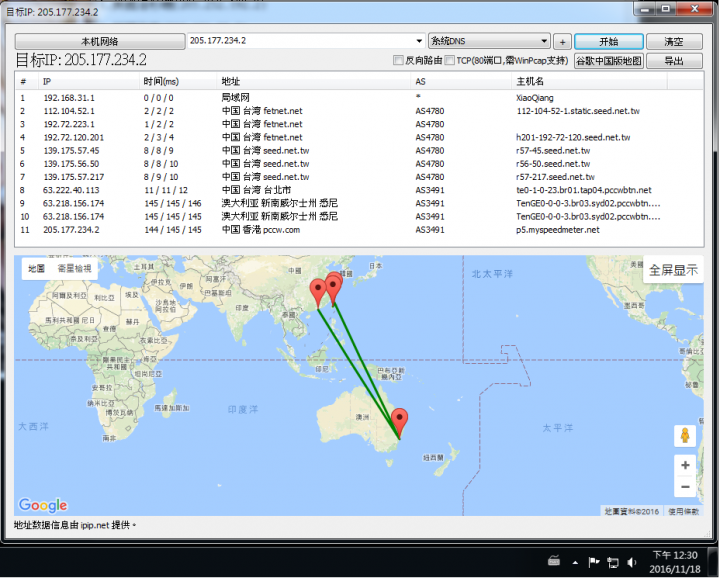Open the volume speaker icon
This screenshot has width=720, height=578.
coord(632,562)
